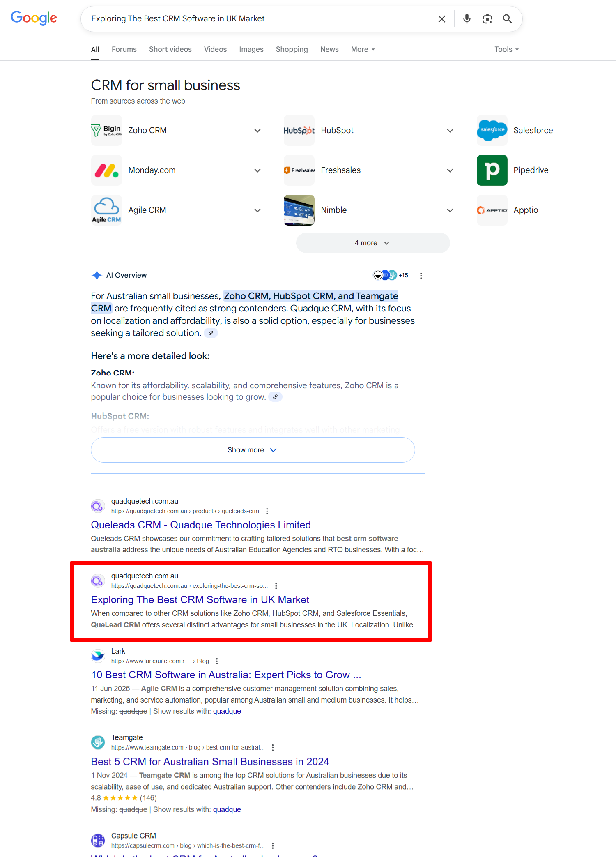Open three-dot menu beside the Lark result URL
This screenshot has height=857, width=616.
pyautogui.click(x=217, y=661)
